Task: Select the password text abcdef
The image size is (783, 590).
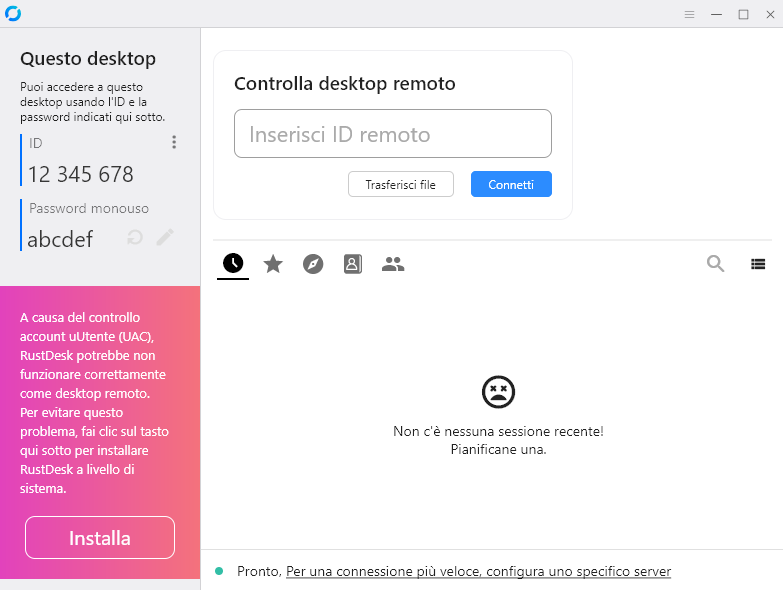Action: click(60, 239)
